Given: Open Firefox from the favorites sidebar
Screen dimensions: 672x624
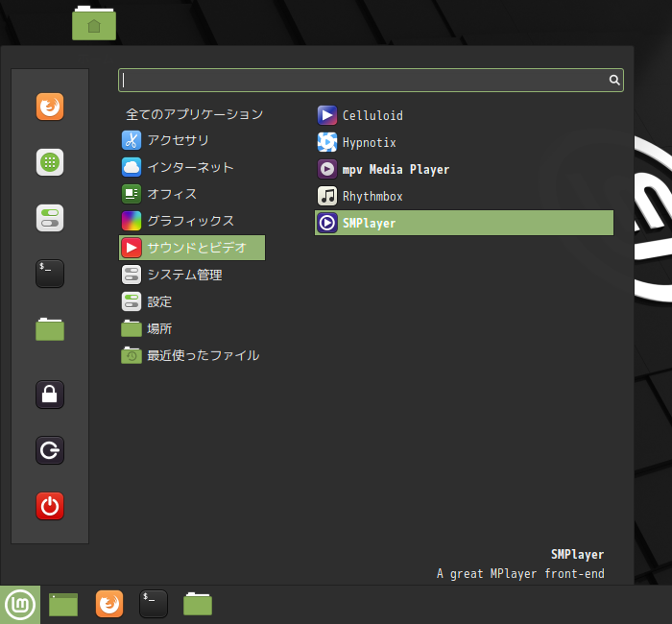Looking at the screenshot, I should tap(50, 107).
